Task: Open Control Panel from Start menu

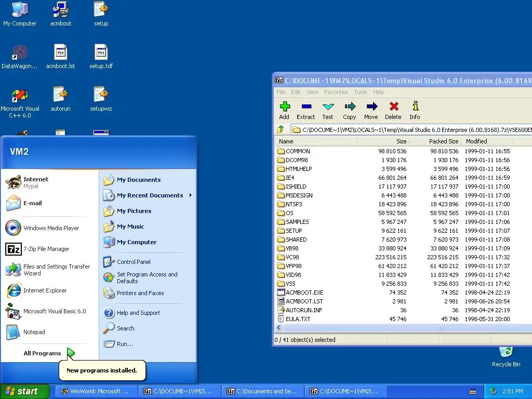Action: click(x=148, y=262)
